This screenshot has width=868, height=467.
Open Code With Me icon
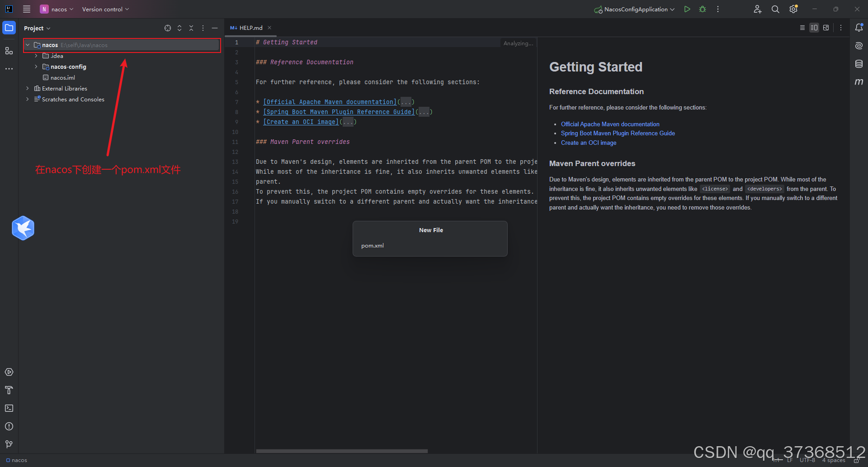(x=758, y=9)
